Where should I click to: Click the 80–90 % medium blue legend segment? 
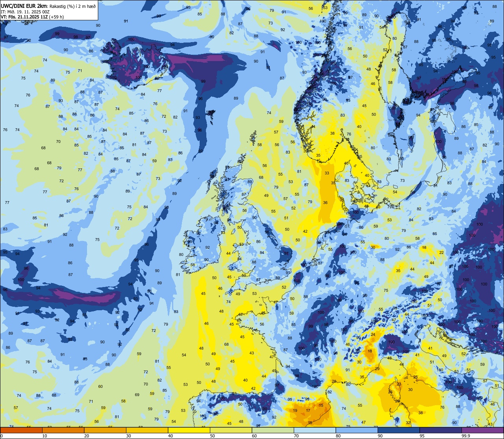pos(357,430)
